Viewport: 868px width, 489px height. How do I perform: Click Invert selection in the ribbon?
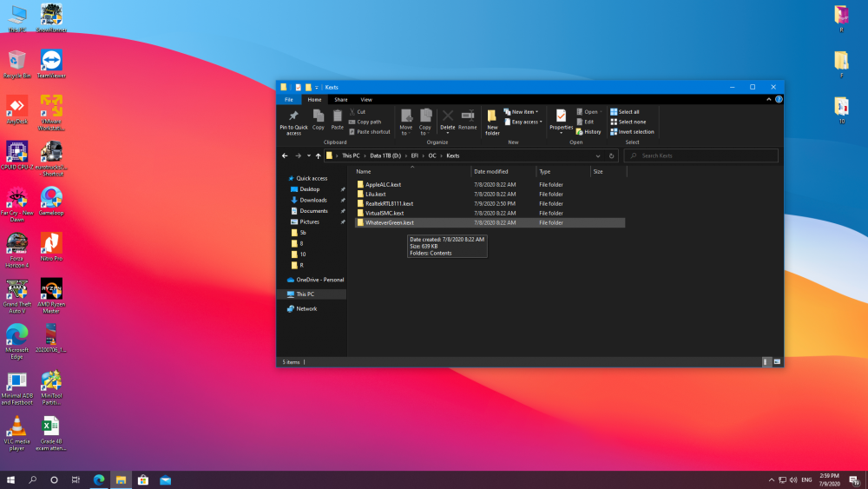click(632, 132)
